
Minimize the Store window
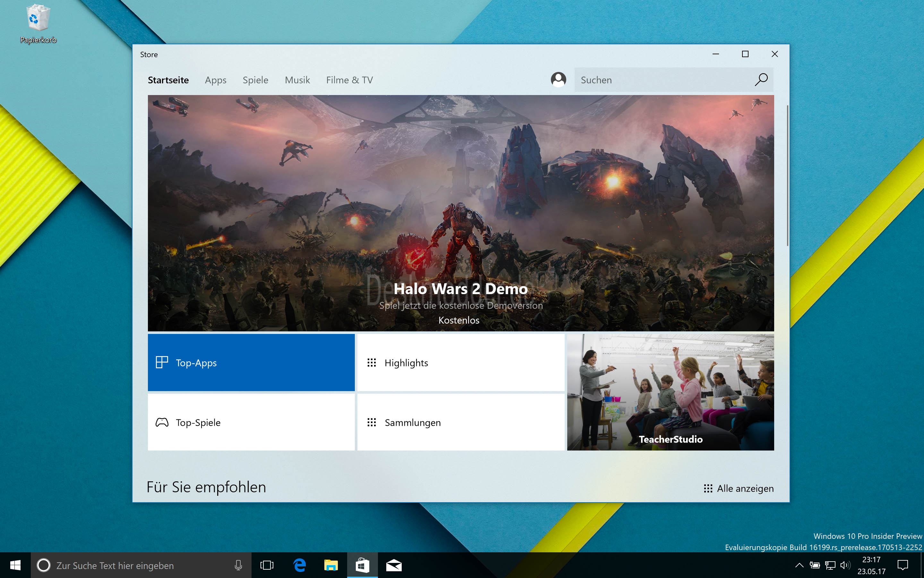(x=716, y=54)
